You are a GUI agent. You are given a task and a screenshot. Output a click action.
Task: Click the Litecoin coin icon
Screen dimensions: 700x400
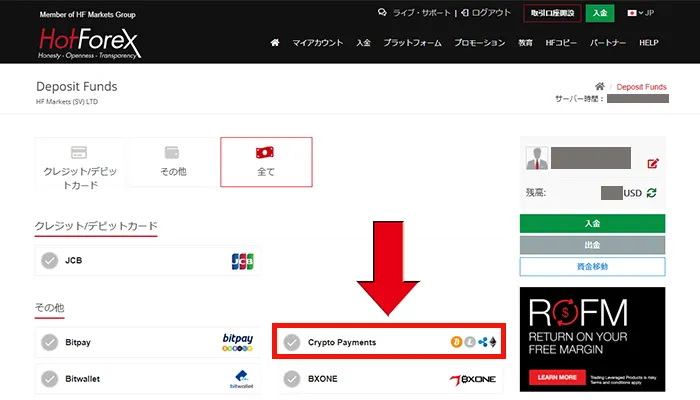click(470, 342)
